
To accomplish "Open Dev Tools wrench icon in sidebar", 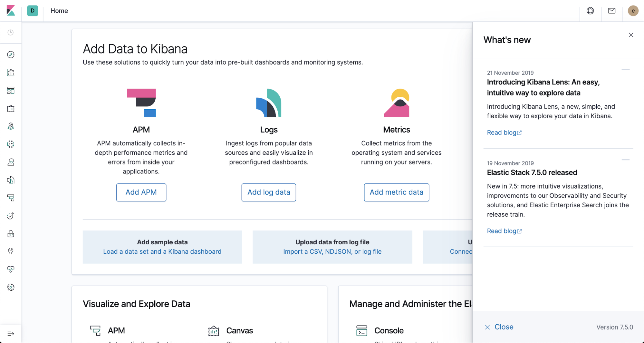I will (x=11, y=251).
